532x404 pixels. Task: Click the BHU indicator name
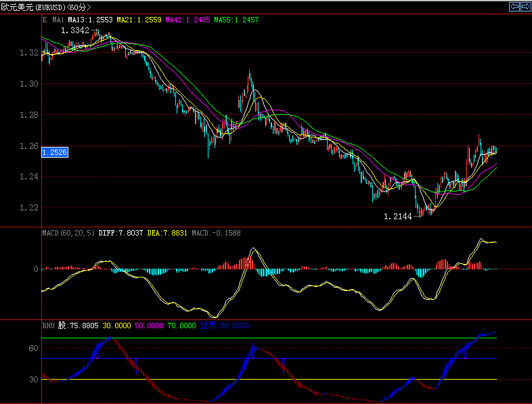49,326
